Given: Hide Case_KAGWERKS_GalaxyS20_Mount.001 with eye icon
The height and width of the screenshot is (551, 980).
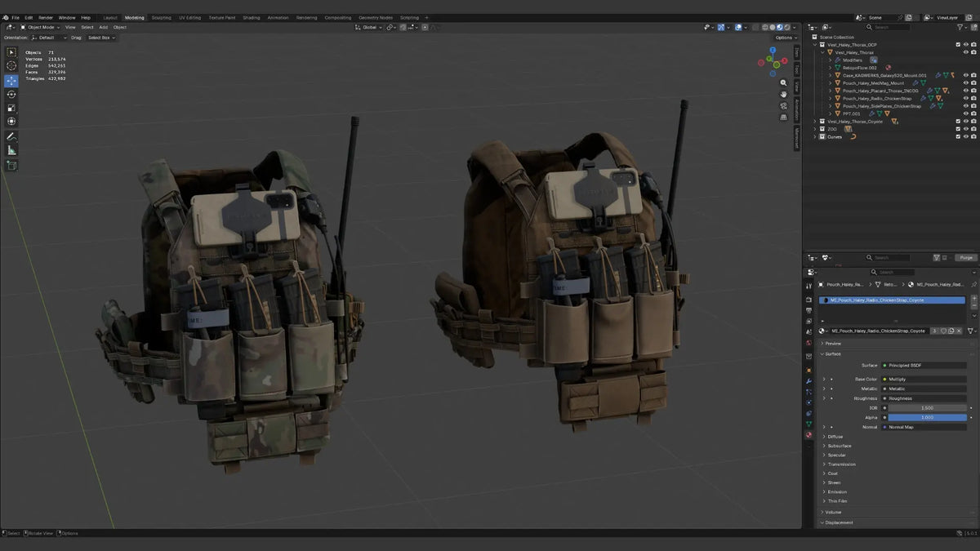Looking at the screenshot, I should click(966, 75).
